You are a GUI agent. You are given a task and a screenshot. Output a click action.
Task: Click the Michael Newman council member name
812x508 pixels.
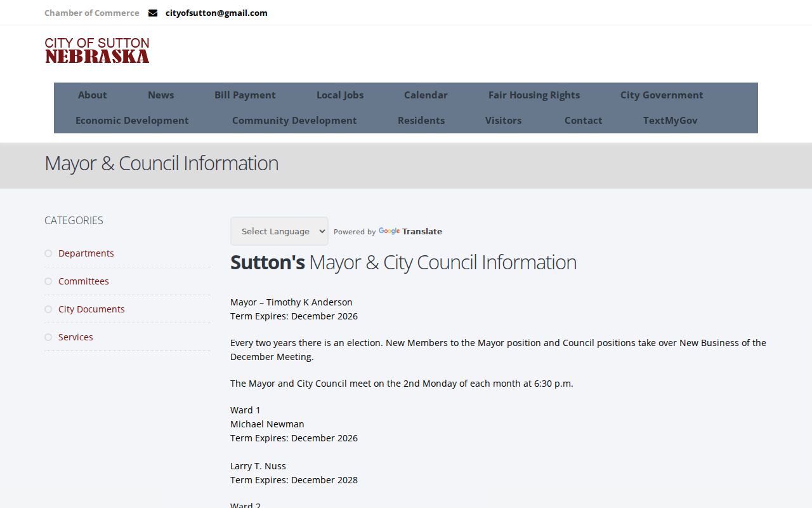coord(267,424)
